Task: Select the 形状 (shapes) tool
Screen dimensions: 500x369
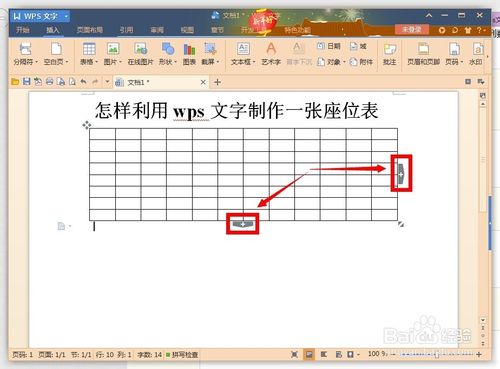Action: coord(168,53)
